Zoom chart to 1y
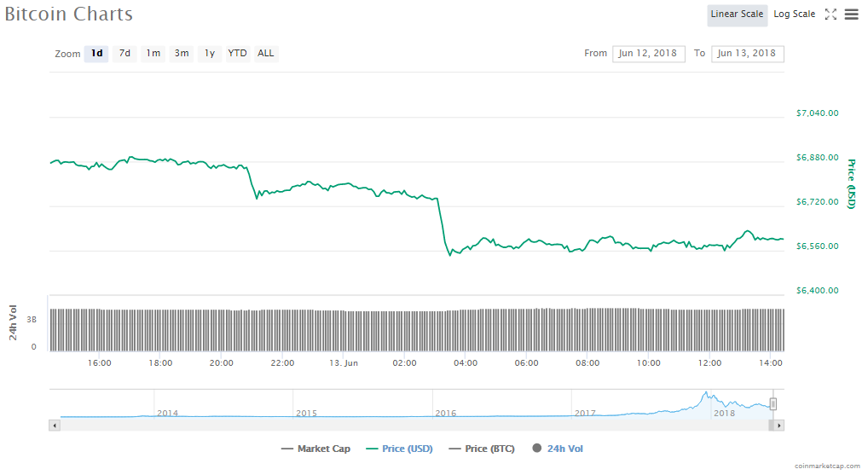This screenshot has height=475, width=868. click(x=210, y=54)
